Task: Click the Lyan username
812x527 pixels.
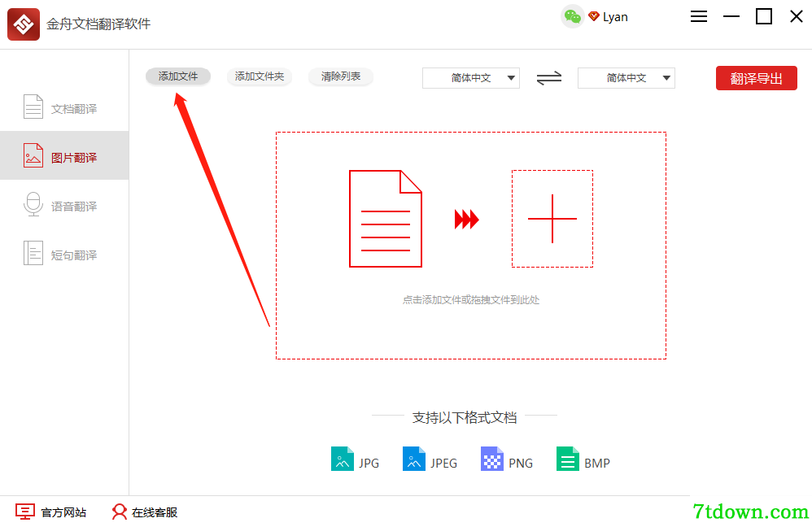Action: [x=615, y=17]
